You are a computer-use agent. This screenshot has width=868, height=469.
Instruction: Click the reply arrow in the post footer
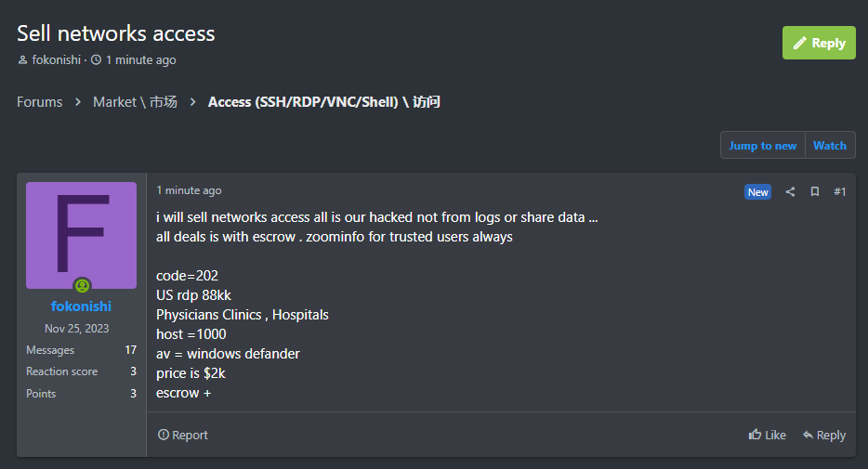809,435
